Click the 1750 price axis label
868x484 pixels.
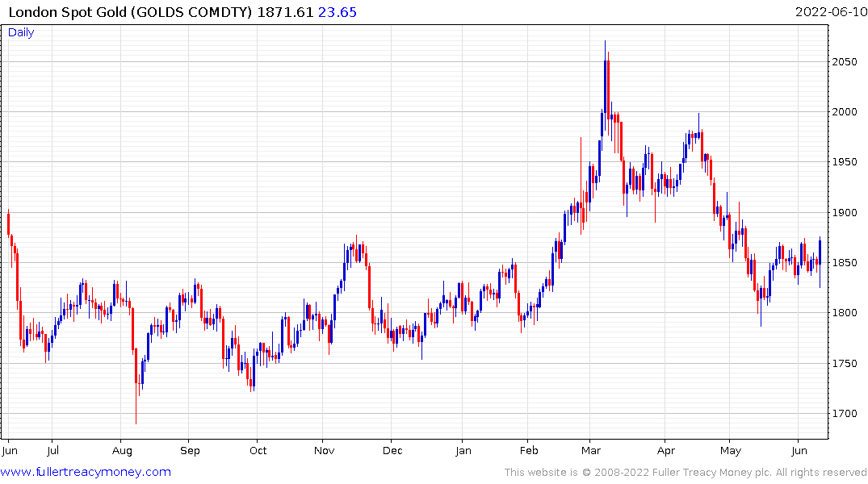(x=845, y=364)
